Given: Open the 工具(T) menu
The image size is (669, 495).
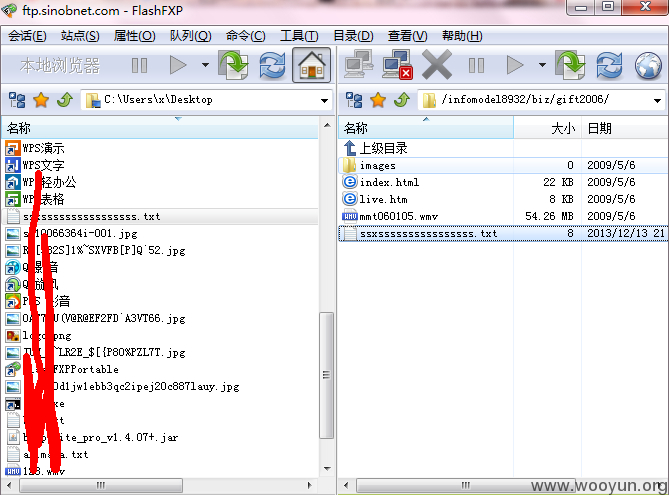Looking at the screenshot, I should pyautogui.click(x=299, y=36).
